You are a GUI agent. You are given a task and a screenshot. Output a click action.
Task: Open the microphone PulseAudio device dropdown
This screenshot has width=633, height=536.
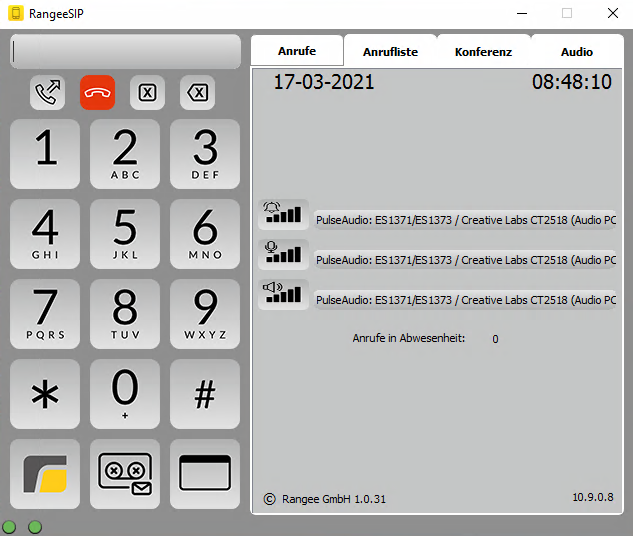tap(465, 260)
